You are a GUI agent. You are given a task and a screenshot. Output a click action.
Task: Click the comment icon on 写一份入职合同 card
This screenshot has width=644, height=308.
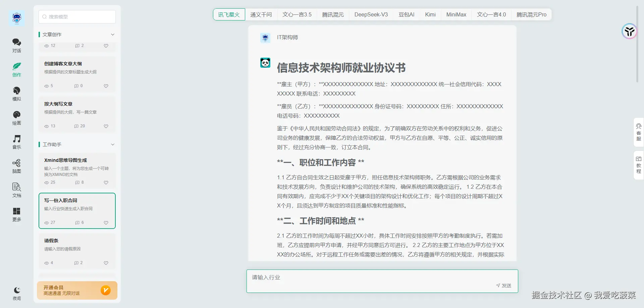[x=77, y=223]
